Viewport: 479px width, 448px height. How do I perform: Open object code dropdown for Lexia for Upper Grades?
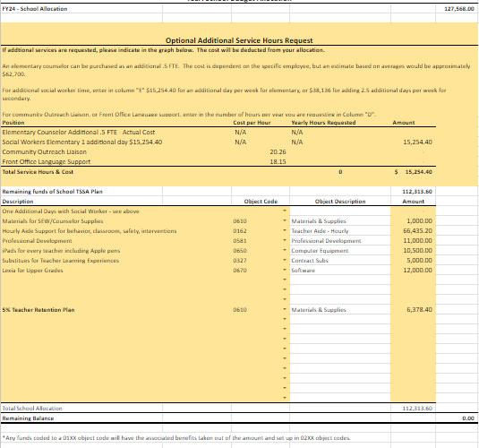point(285,270)
